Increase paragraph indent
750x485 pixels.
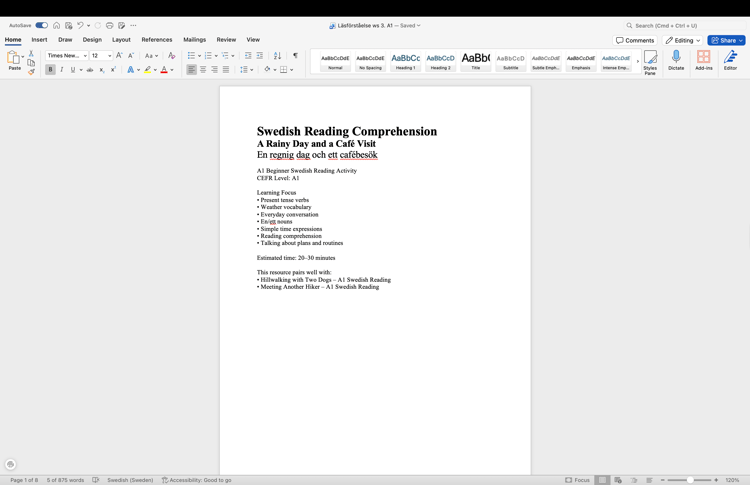point(259,55)
